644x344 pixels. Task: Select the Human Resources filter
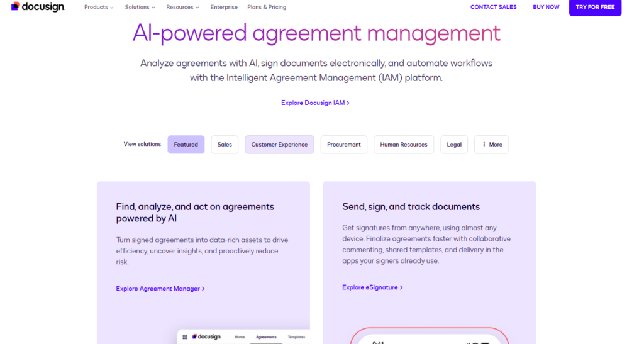tap(404, 145)
